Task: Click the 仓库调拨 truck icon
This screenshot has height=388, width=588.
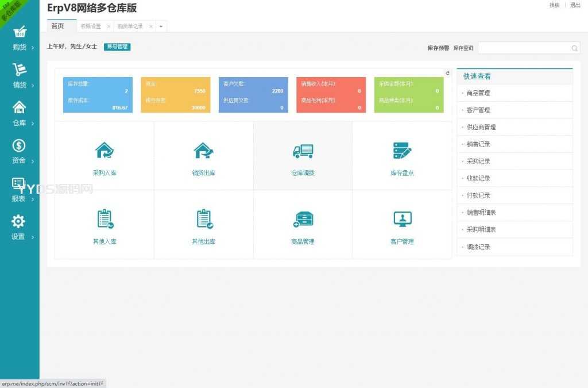Action: [x=303, y=151]
